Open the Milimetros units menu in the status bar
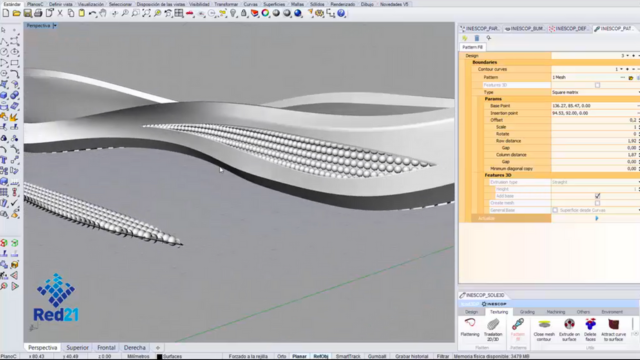This screenshot has width=640, height=360. [x=138, y=356]
